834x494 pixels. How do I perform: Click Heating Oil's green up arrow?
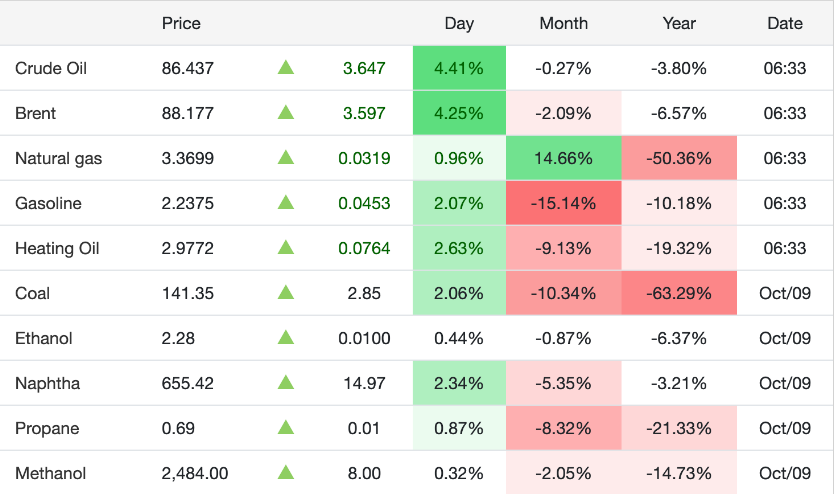pos(286,248)
